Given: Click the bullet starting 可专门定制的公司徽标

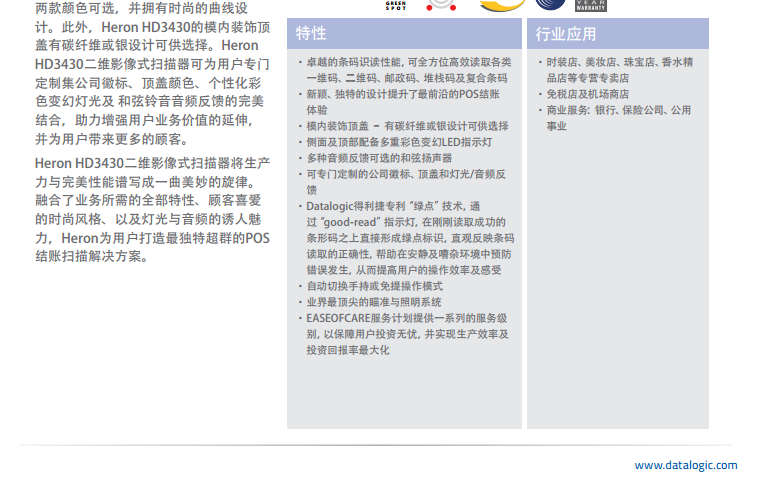Looking at the screenshot, I should coord(402,182).
